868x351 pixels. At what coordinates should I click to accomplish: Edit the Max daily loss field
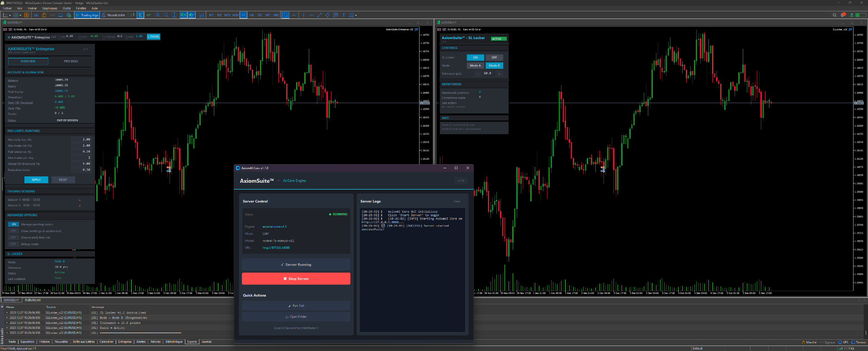81,139
